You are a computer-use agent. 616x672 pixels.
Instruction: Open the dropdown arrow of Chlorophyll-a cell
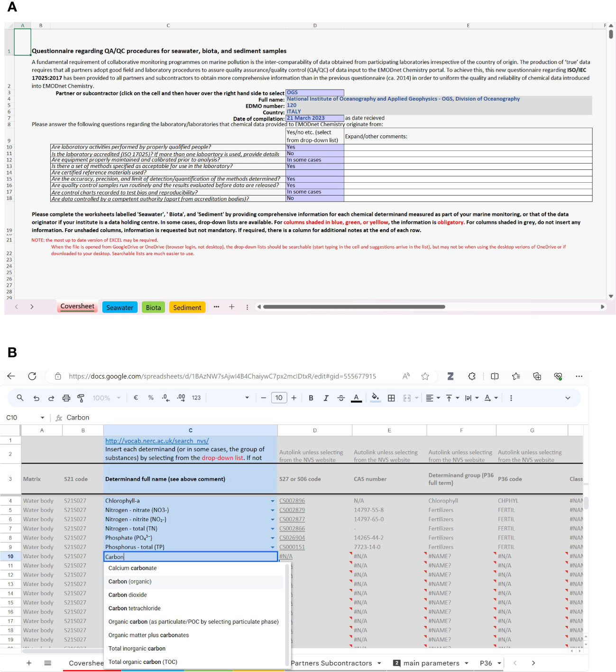coord(273,501)
